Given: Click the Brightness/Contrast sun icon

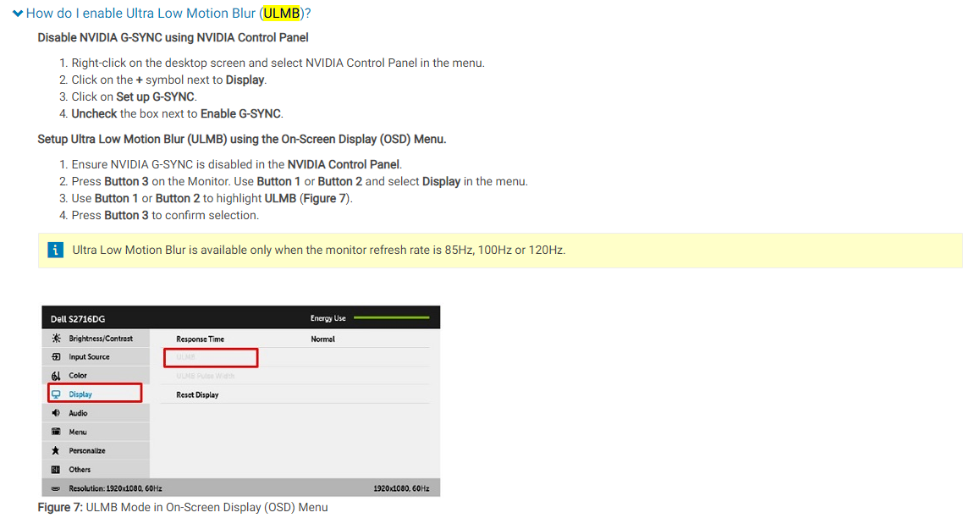Looking at the screenshot, I should click(56, 339).
